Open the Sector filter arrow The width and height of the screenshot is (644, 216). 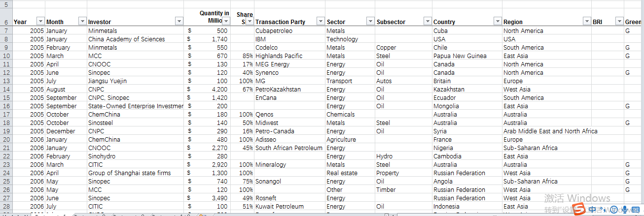(x=369, y=22)
